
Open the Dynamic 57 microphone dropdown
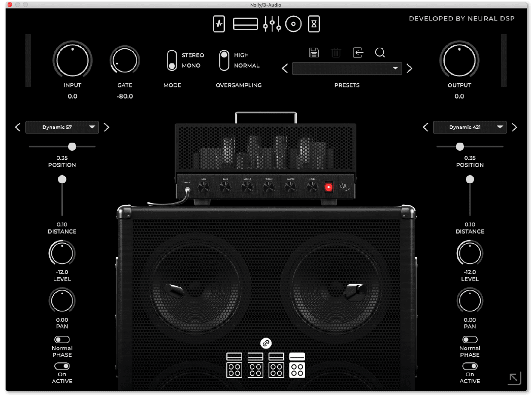[62, 127]
